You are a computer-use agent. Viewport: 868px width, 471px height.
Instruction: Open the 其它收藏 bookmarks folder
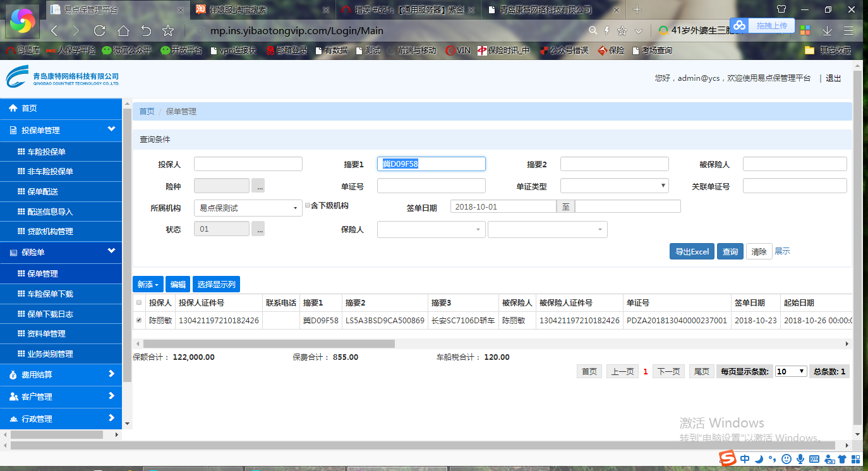click(x=828, y=51)
